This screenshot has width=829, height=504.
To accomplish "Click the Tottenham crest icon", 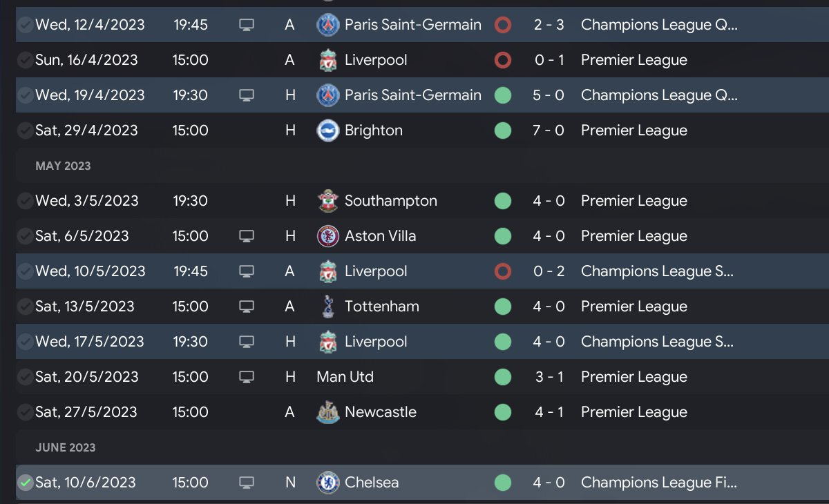I will 327,307.
